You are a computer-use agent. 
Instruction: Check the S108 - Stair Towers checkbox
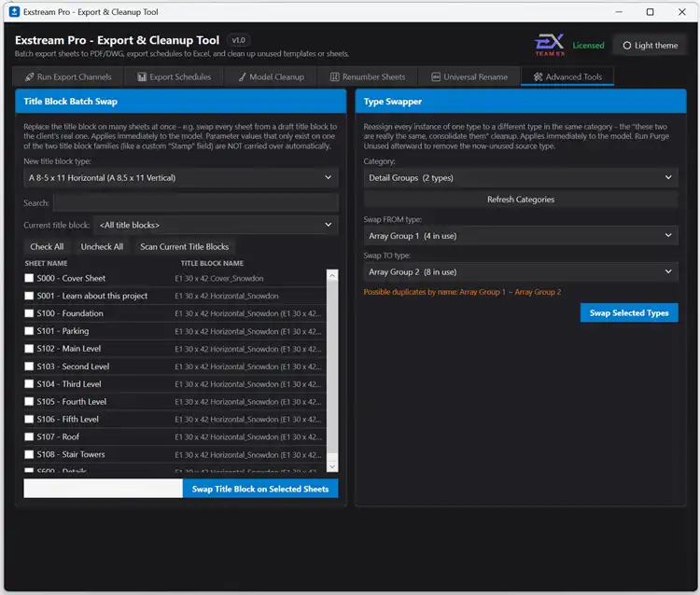(x=29, y=454)
